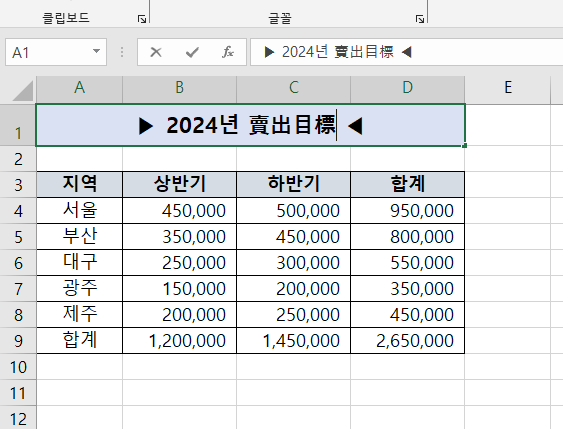Select row 5 header
Screen dimensions: 563x429
click(x=18, y=237)
